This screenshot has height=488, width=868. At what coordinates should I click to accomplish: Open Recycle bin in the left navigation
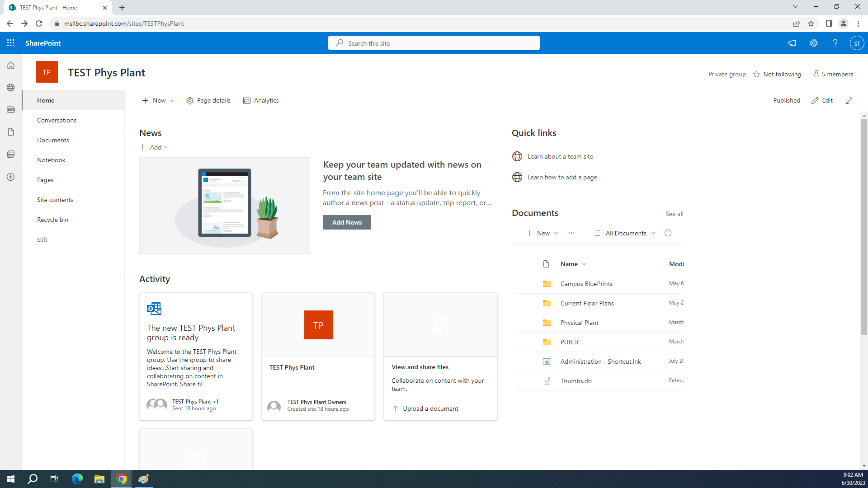point(53,220)
